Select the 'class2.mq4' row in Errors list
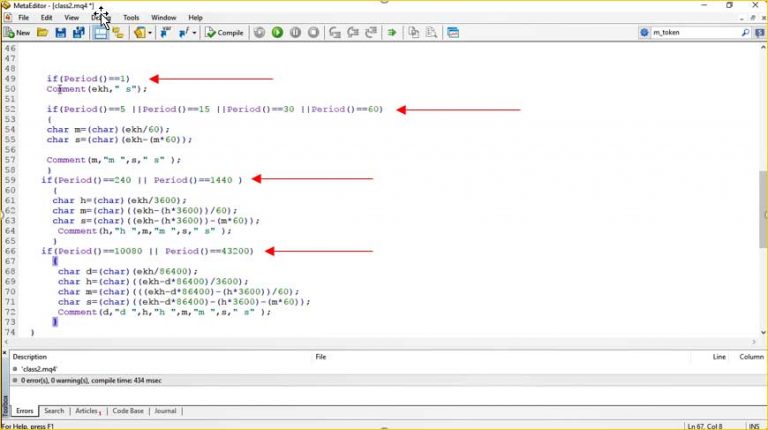768x430 pixels. 387,369
